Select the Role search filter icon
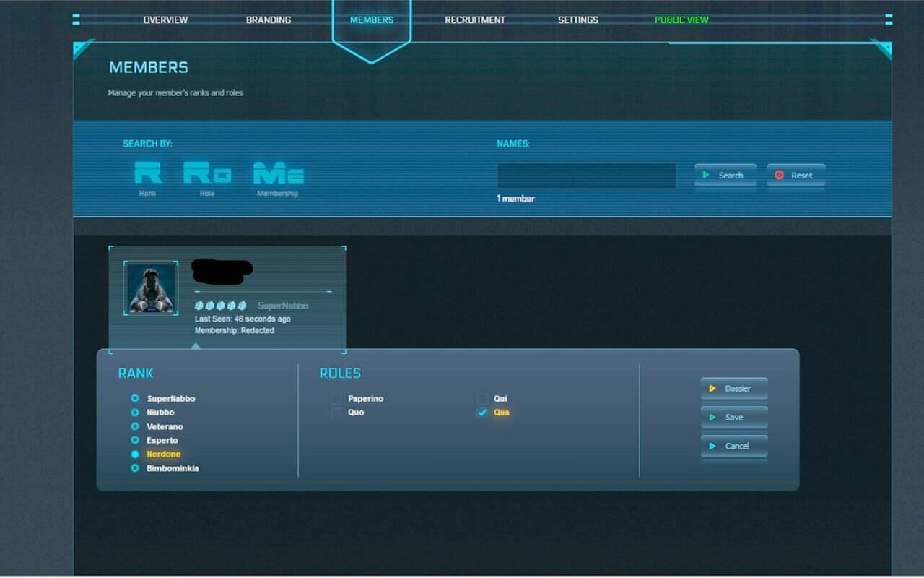Screen dimensions: 924x578 click(207, 173)
